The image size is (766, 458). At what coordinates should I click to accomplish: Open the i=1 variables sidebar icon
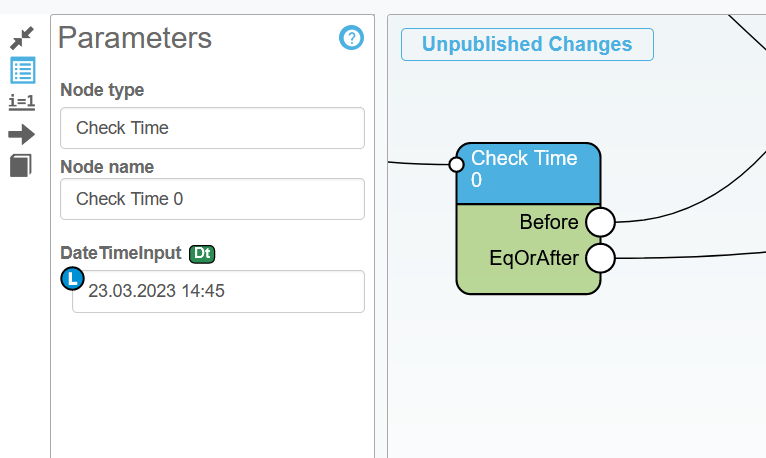22,102
